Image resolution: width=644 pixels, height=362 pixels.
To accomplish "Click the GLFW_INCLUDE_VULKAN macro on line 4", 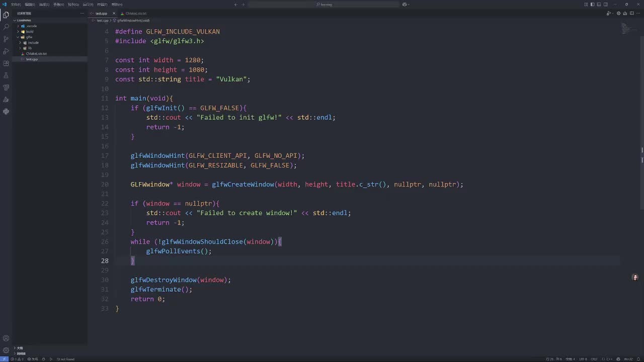I will pos(183,32).
